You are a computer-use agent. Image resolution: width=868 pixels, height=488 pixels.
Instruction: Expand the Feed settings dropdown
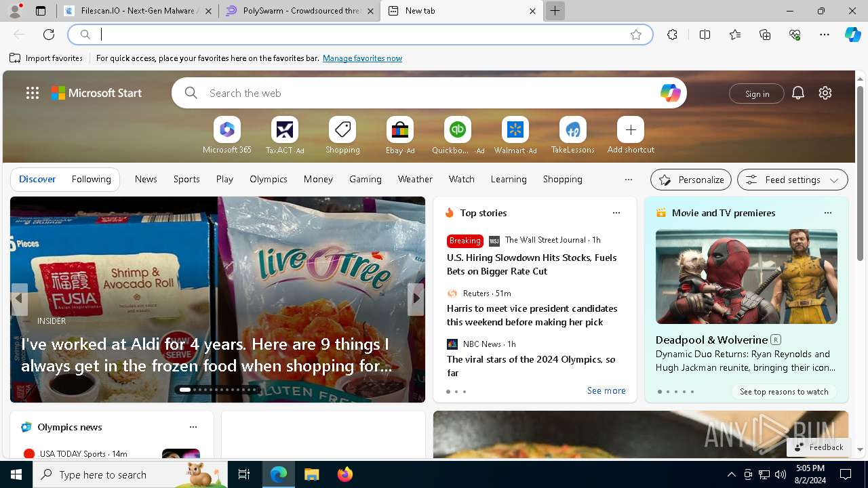point(793,180)
